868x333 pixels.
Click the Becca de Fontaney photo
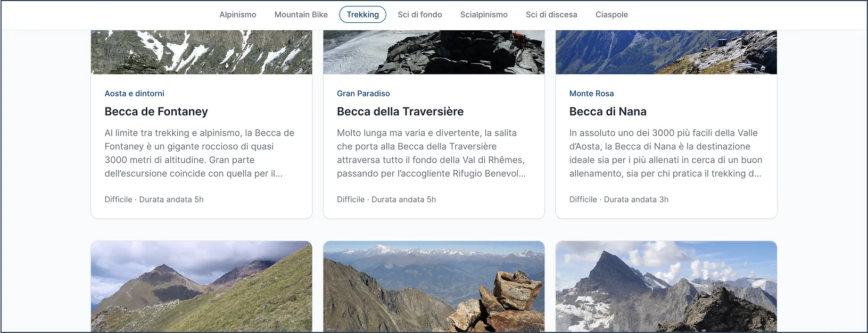coord(201,52)
